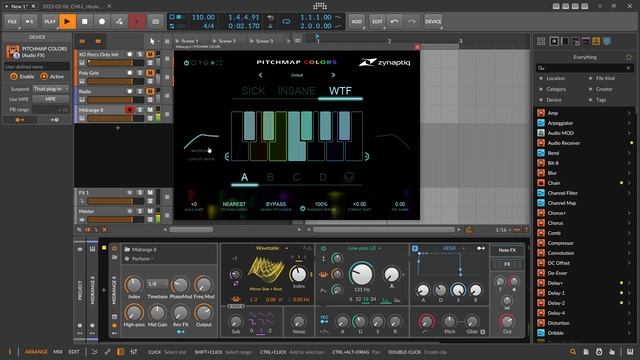Screen dimensions: 640x360
Task: Launch Scene 1
Action: tap(187, 41)
